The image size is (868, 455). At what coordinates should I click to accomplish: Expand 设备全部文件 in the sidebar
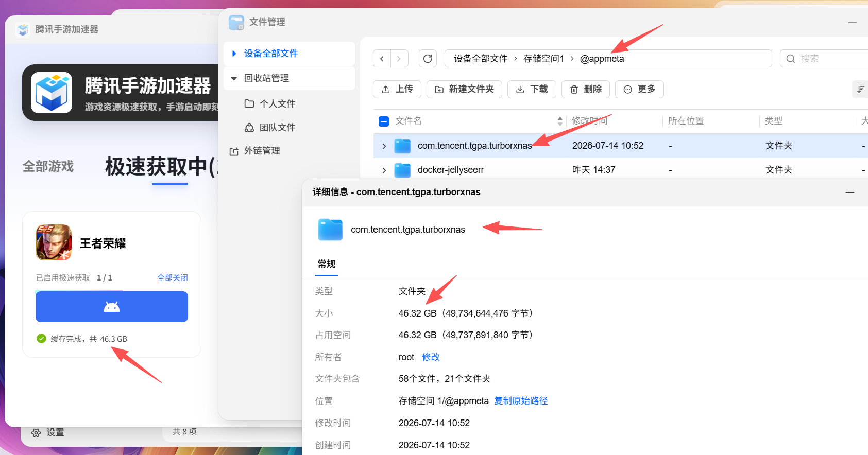click(x=234, y=54)
